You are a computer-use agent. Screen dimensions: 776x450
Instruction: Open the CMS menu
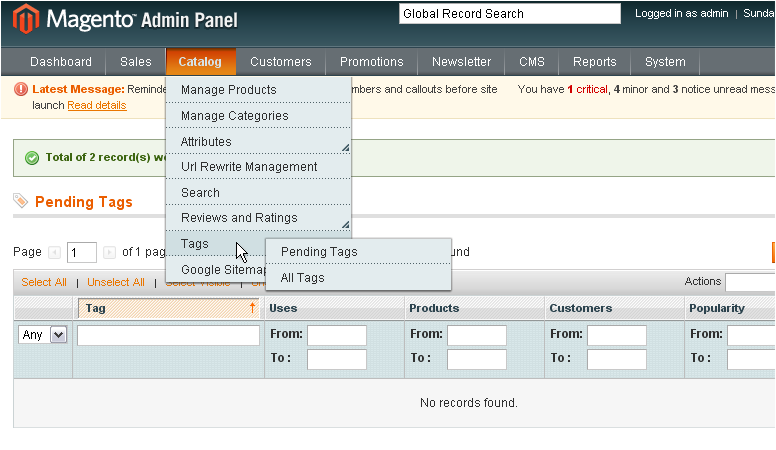[532, 62]
